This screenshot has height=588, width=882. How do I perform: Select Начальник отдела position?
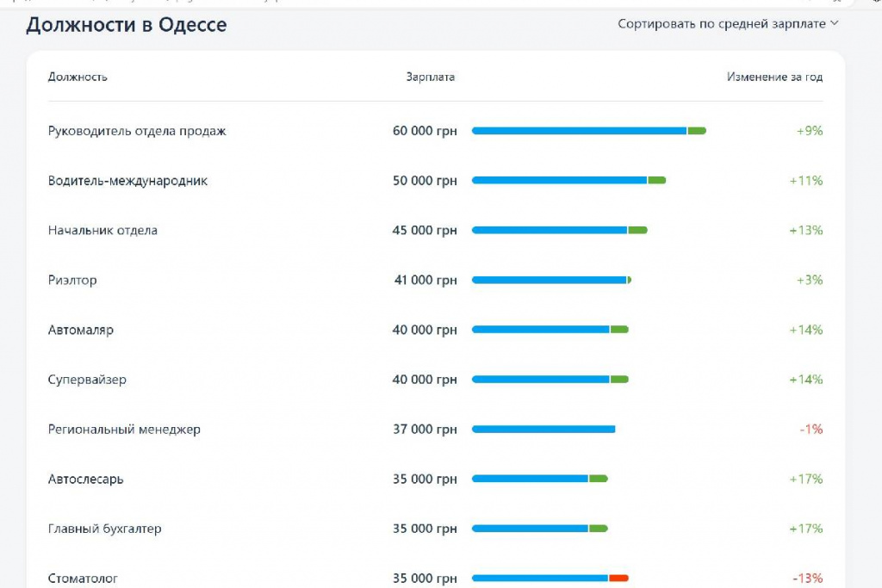102,230
